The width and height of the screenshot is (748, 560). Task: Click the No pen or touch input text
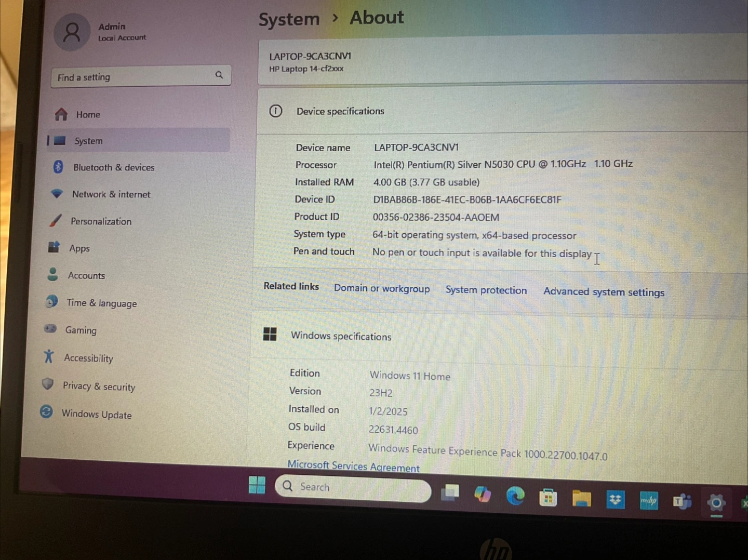click(482, 253)
